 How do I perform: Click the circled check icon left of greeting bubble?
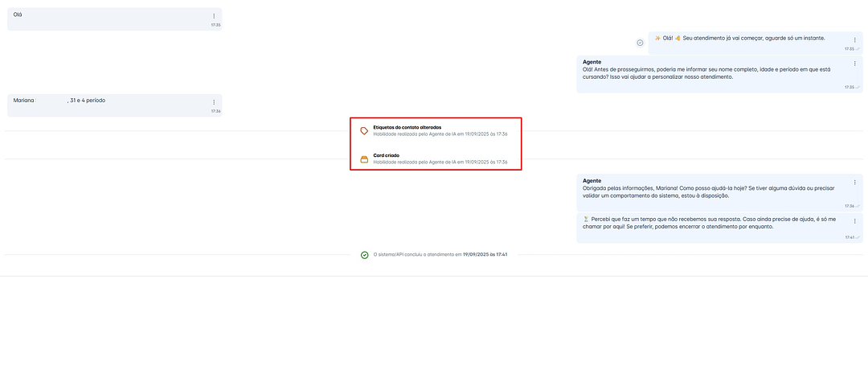tap(640, 43)
